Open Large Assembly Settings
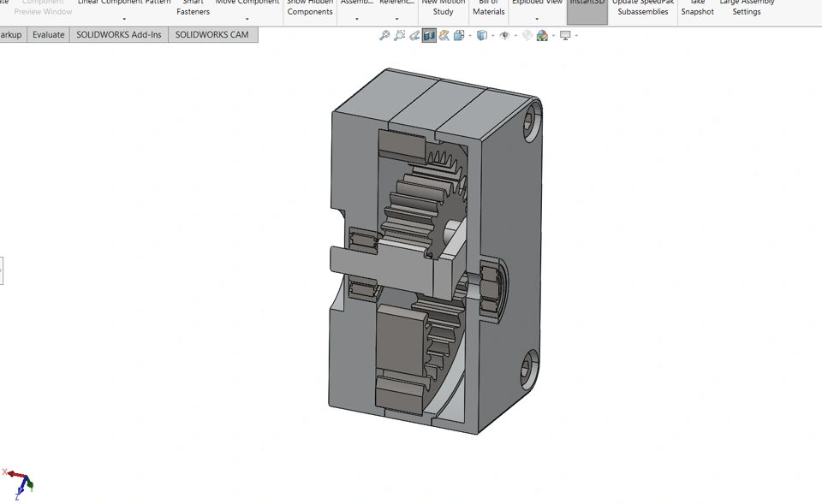This screenshot has height=504, width=822. tap(747, 8)
